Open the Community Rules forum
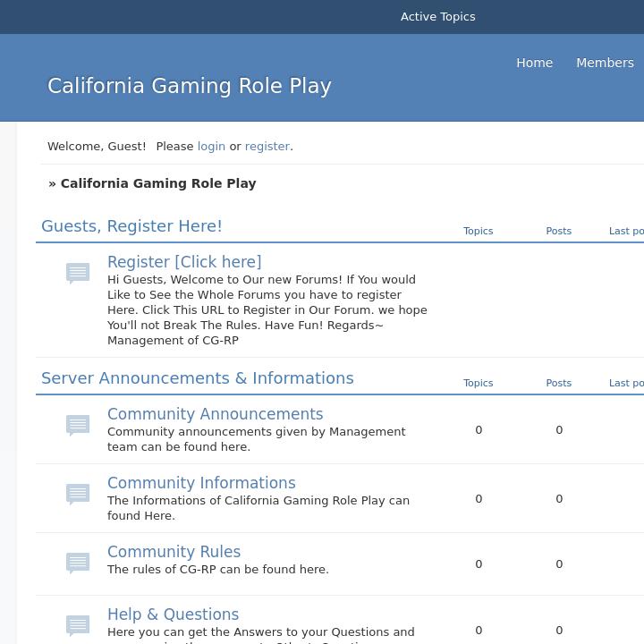Image resolution: width=644 pixels, height=644 pixels. (x=174, y=552)
